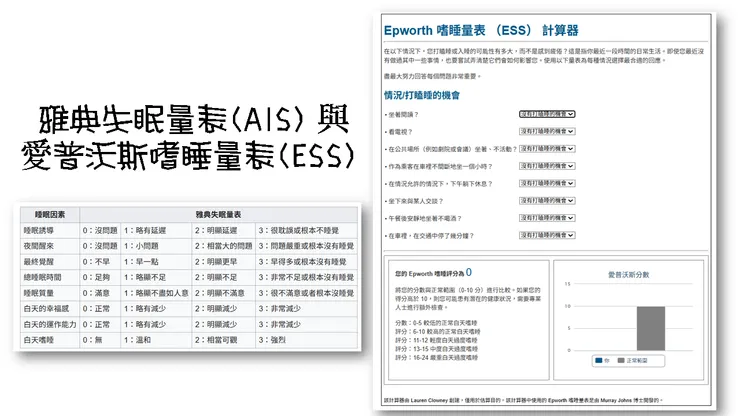Click the 6-10 較高的正常白天嗜睡 line

[x=437, y=332]
